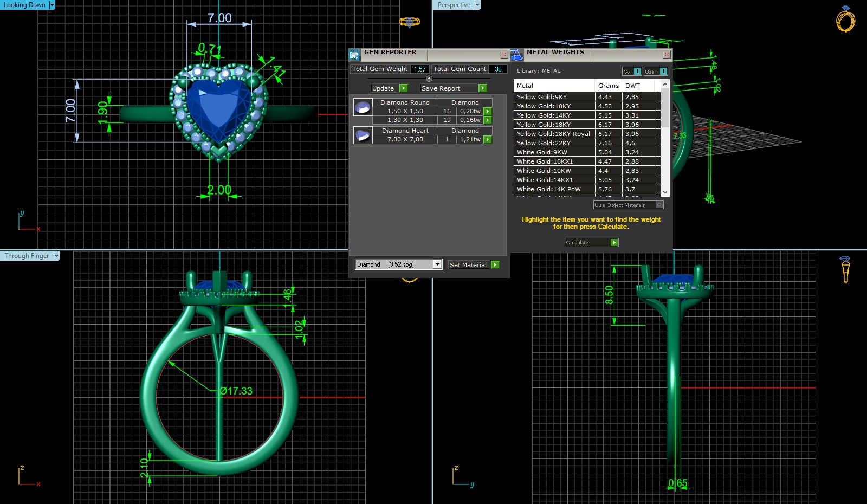Select Yellow Gold:10KY row
867x504 pixels.
587,106
